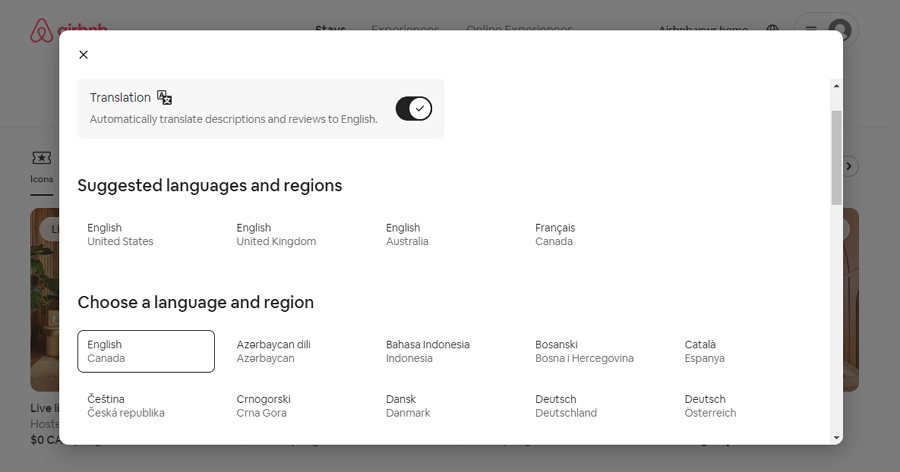Pick English Australia from suggestions
The image size is (900, 472).
point(407,235)
